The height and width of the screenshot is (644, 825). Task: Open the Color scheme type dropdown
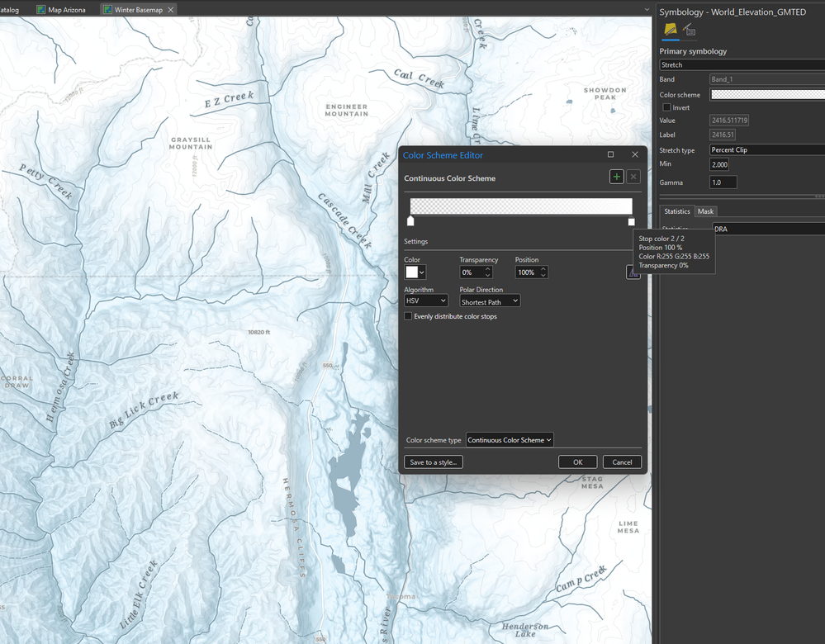510,440
